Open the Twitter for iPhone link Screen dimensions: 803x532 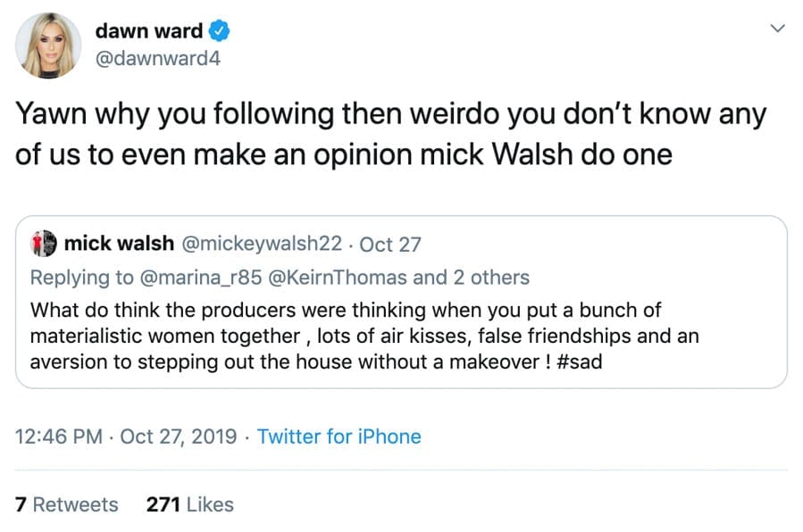tap(339, 436)
